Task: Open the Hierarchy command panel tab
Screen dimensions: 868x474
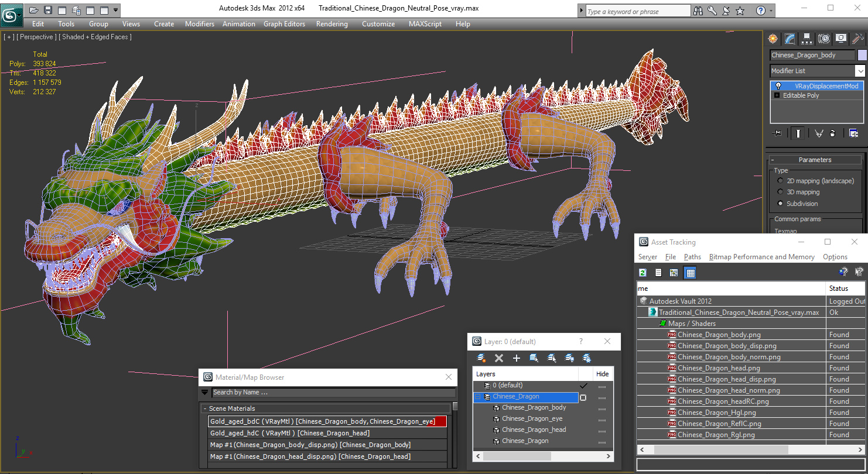Action: (807, 39)
